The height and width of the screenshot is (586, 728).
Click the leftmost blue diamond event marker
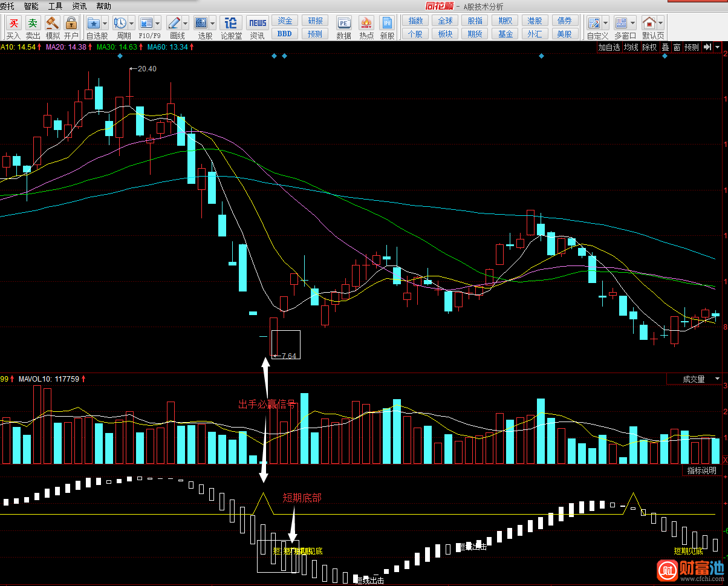(120, 56)
